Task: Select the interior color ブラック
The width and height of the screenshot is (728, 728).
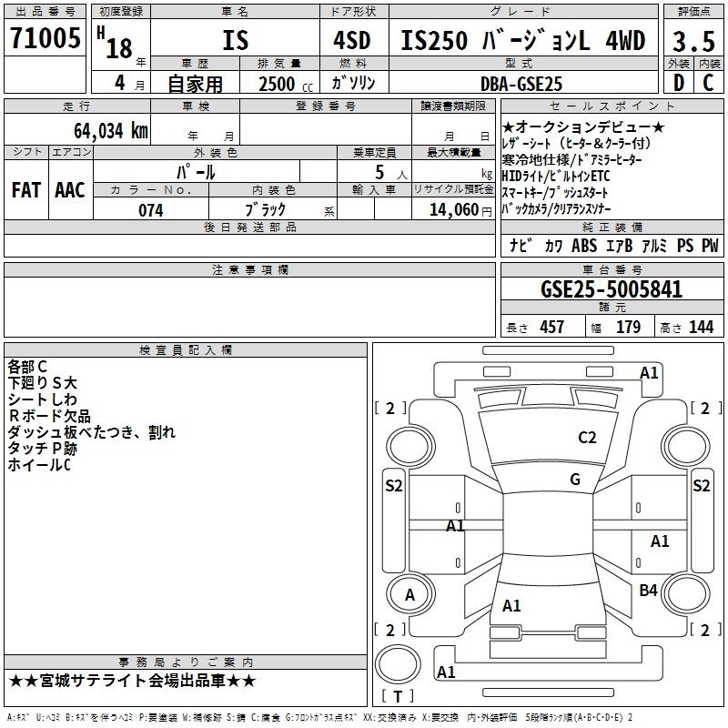Action: click(265, 210)
